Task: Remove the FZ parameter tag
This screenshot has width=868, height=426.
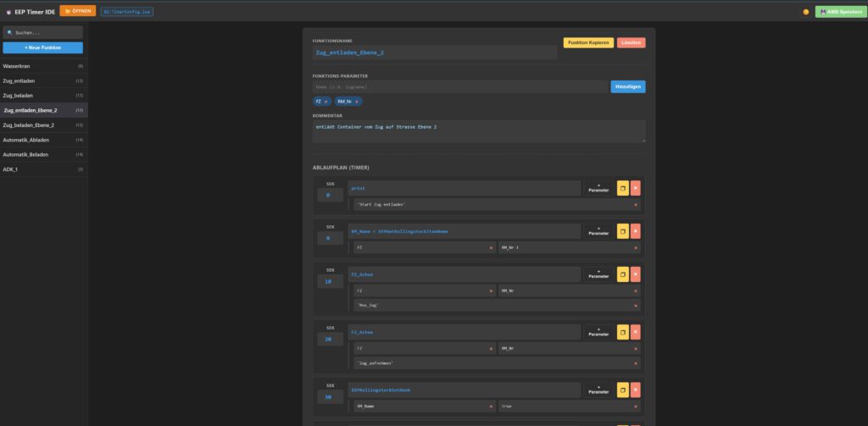Action: (325, 102)
